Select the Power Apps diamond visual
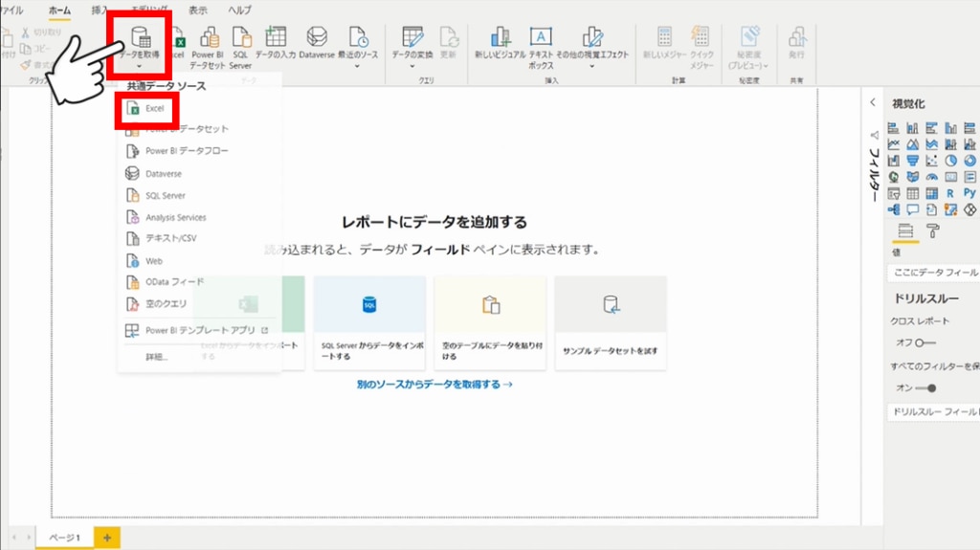 [x=969, y=209]
